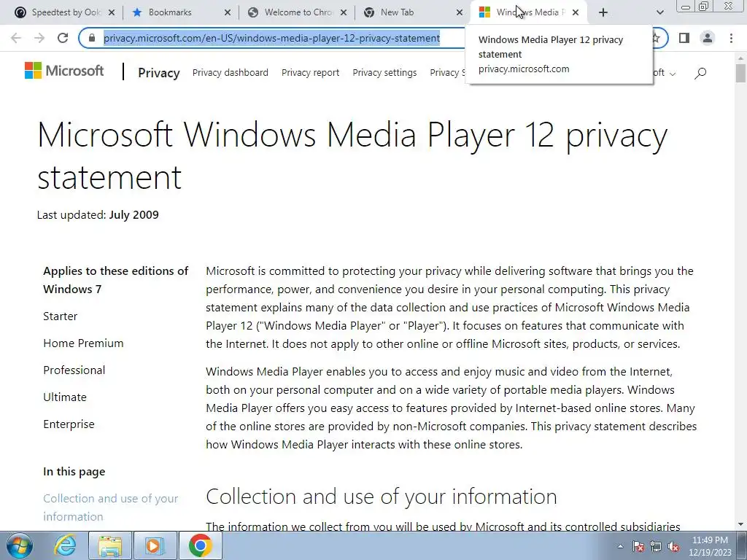Viewport: 747px width, 560px height.
Task: Click the July 2009 date text
Action: (134, 215)
